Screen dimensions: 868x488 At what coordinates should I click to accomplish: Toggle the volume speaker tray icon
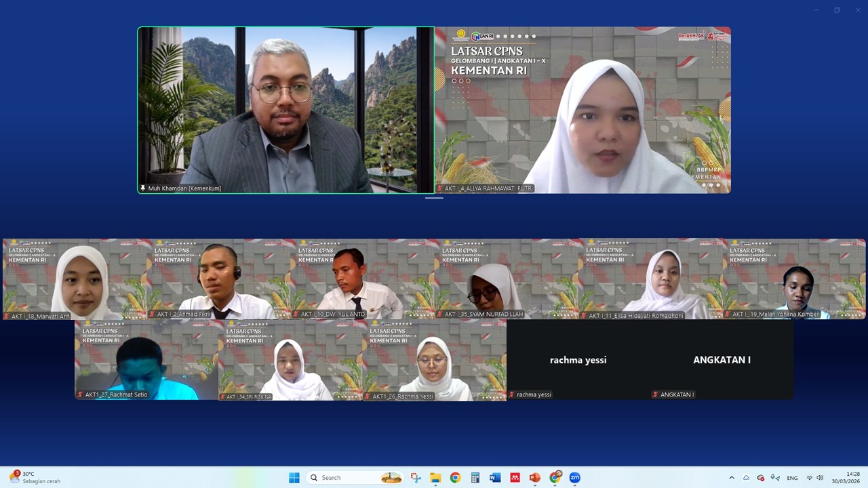pos(820,478)
